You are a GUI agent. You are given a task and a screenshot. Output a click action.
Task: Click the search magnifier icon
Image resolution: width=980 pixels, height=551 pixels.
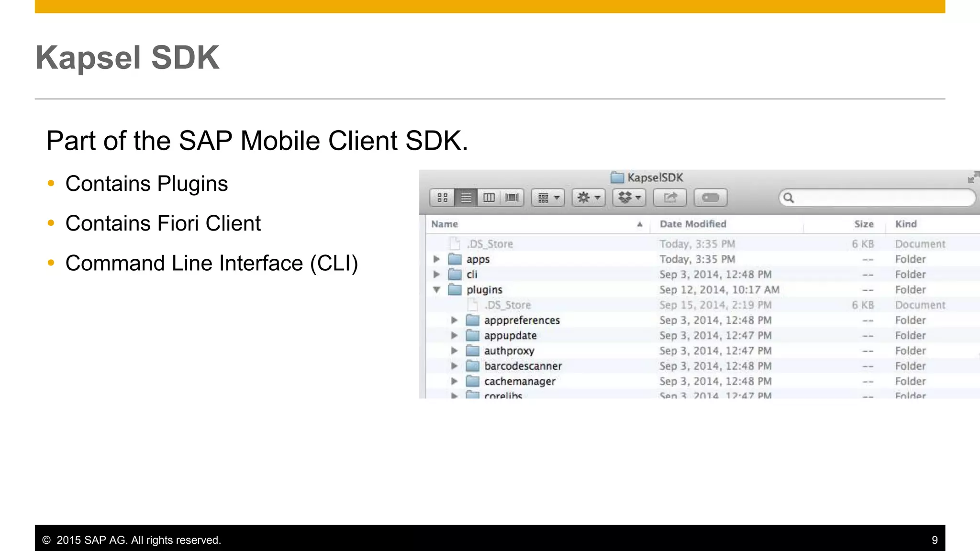[x=789, y=198]
